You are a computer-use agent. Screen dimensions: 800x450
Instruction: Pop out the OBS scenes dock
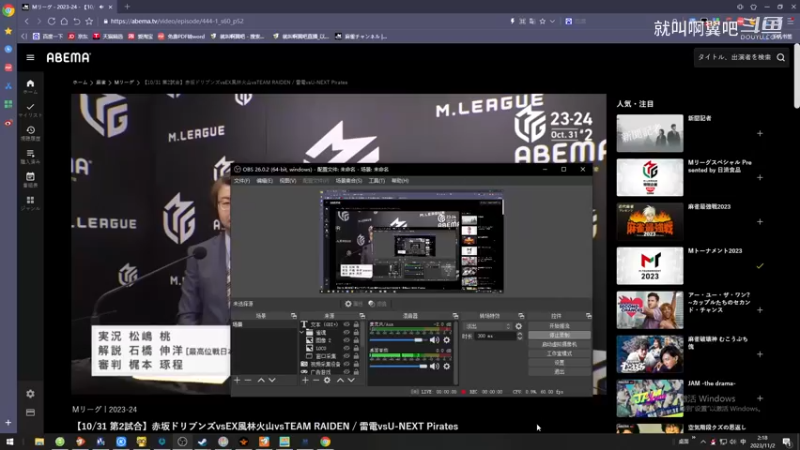pos(293,316)
